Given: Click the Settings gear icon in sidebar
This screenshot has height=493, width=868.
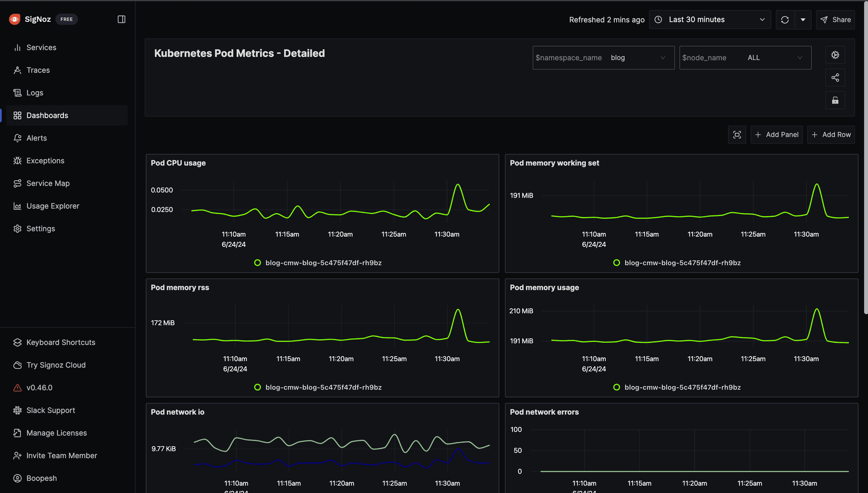Looking at the screenshot, I should pos(17,228).
